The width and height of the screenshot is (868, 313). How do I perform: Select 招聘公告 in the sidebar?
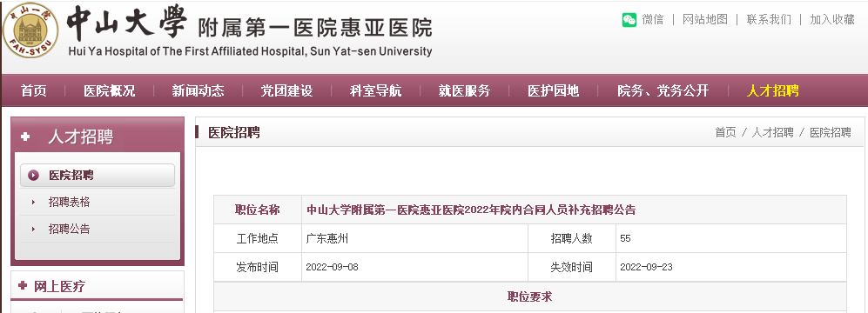point(69,229)
